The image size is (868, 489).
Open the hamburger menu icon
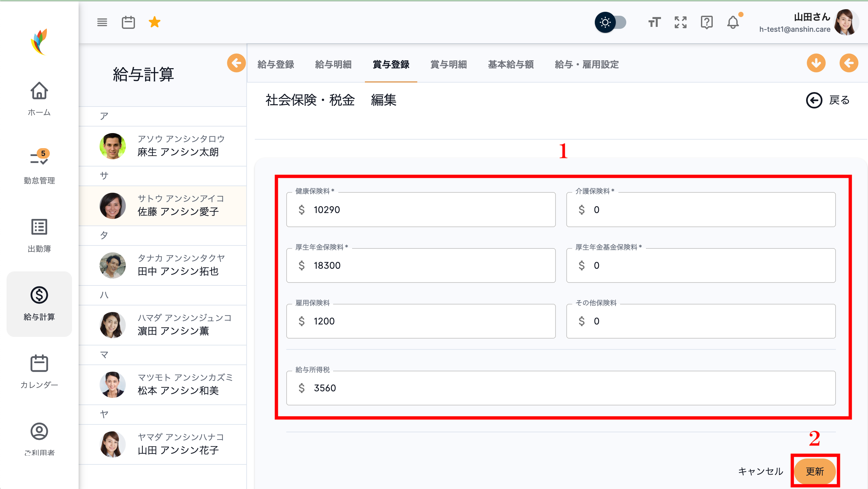click(x=102, y=22)
